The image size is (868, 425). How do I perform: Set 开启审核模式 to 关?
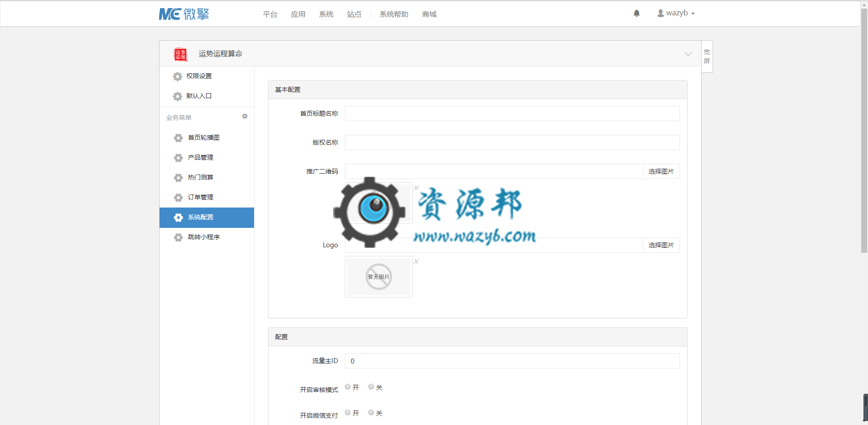(371, 387)
